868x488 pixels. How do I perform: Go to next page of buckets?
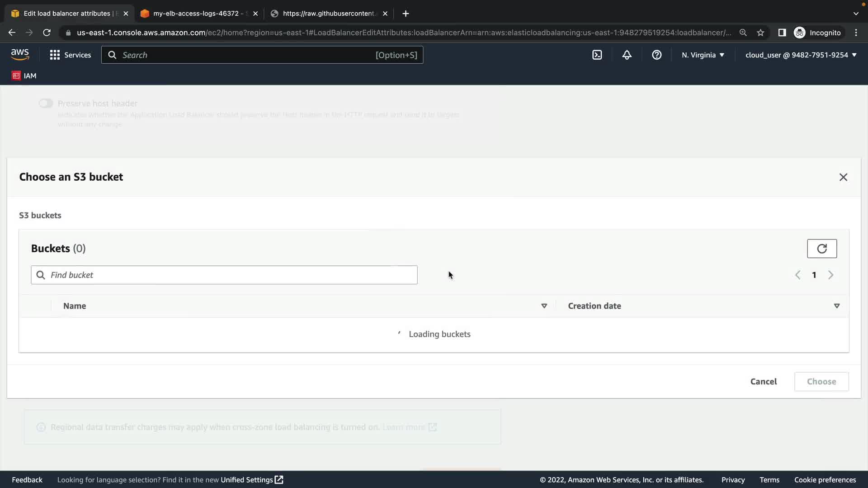(830, 275)
